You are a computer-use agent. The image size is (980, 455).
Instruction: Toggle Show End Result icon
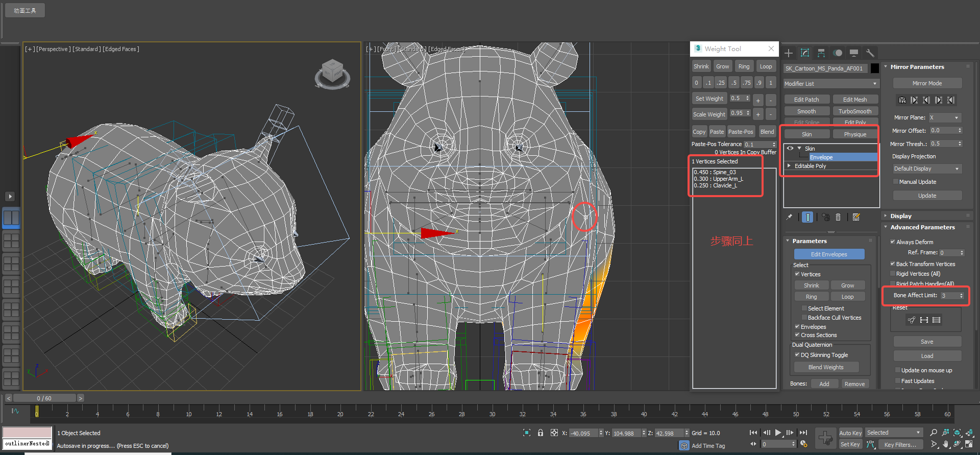point(807,217)
